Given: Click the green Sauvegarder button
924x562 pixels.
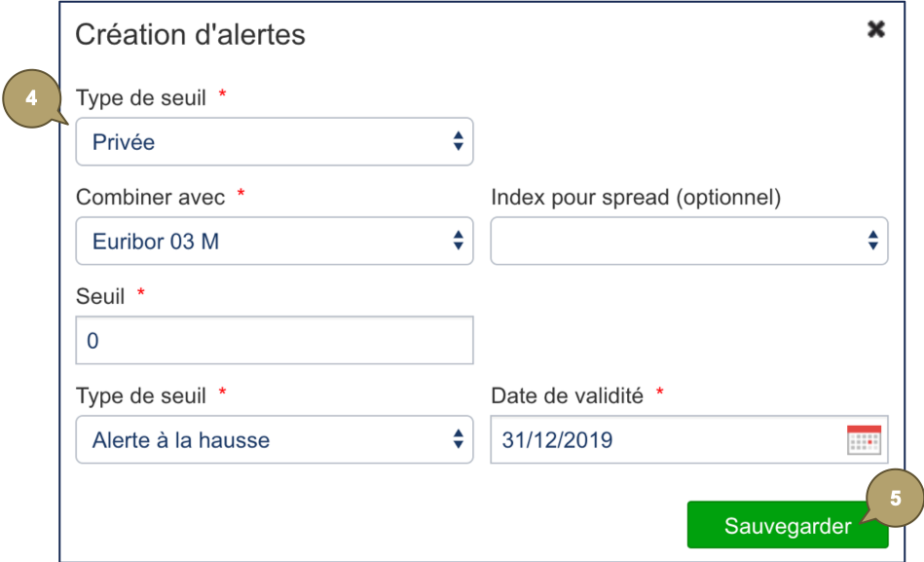Looking at the screenshot, I should coord(787,524).
